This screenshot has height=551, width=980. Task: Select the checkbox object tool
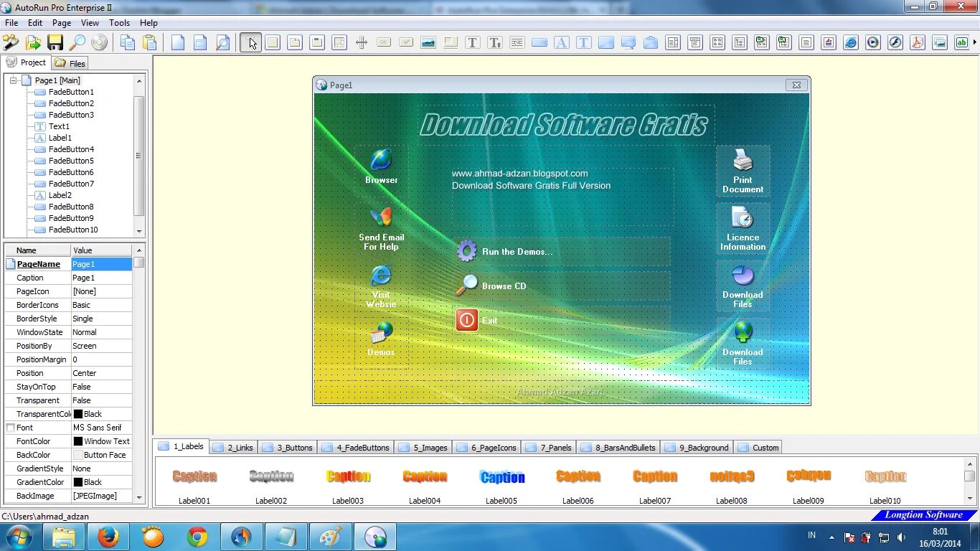(406, 42)
